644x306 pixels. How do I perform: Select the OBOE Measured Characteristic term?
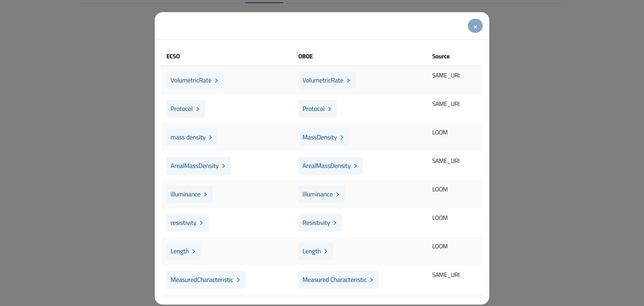334,280
